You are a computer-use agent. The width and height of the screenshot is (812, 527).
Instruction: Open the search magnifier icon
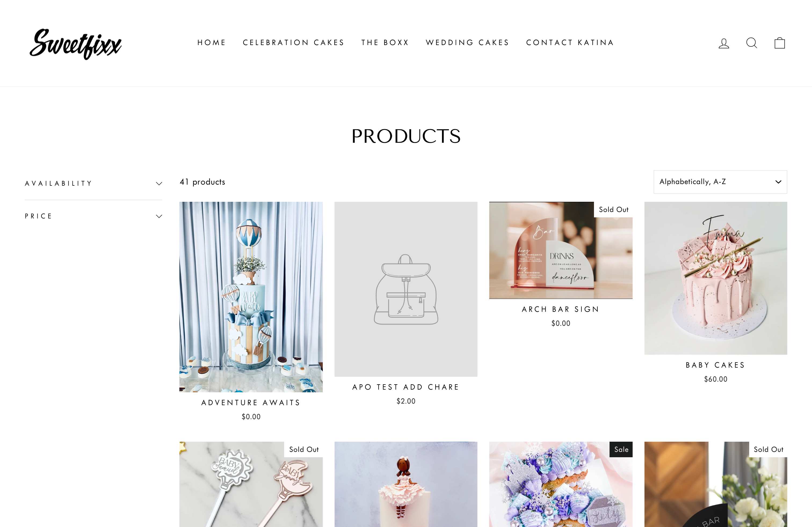pyautogui.click(x=752, y=43)
